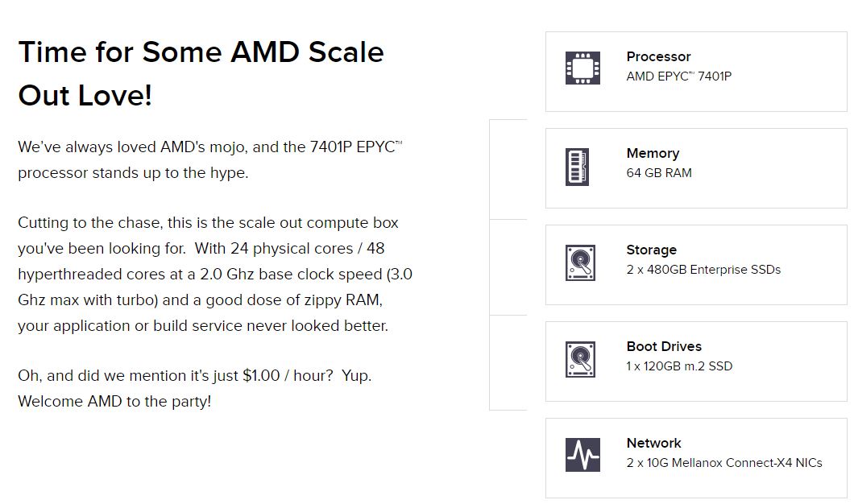Viewport: 854px width, 504px height.
Task: Click the Boot Drives disk icon
Action: [580, 359]
